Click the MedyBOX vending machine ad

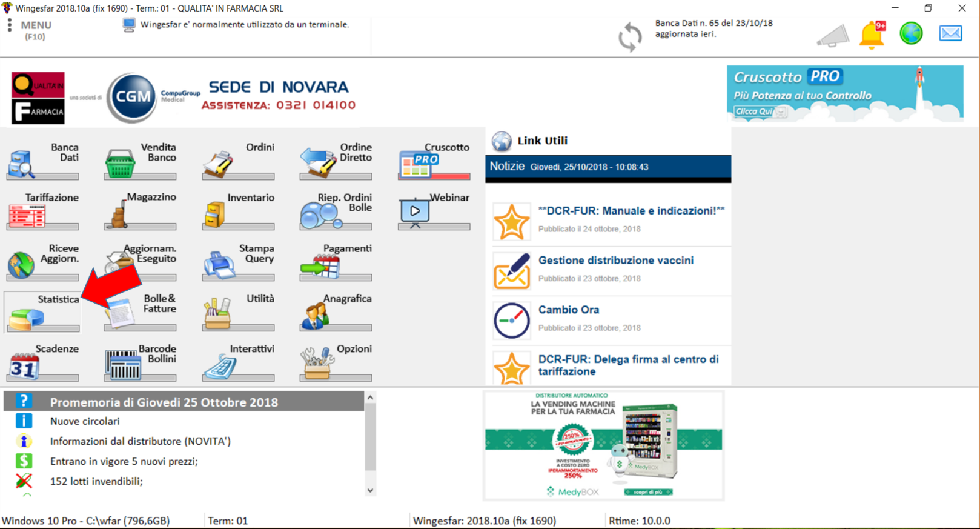(603, 445)
